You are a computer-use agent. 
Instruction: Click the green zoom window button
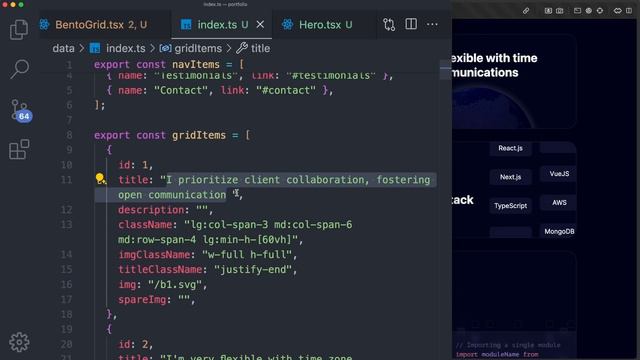(x=21, y=4)
